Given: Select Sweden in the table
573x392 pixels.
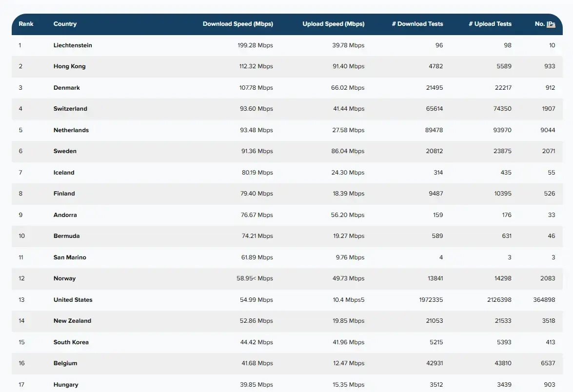Looking at the screenshot, I should click(x=65, y=151).
